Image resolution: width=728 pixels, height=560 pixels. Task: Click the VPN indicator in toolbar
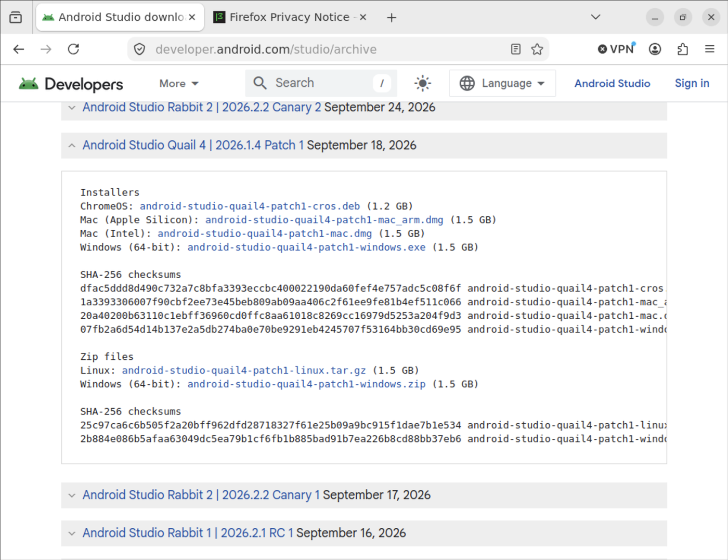coord(617,49)
